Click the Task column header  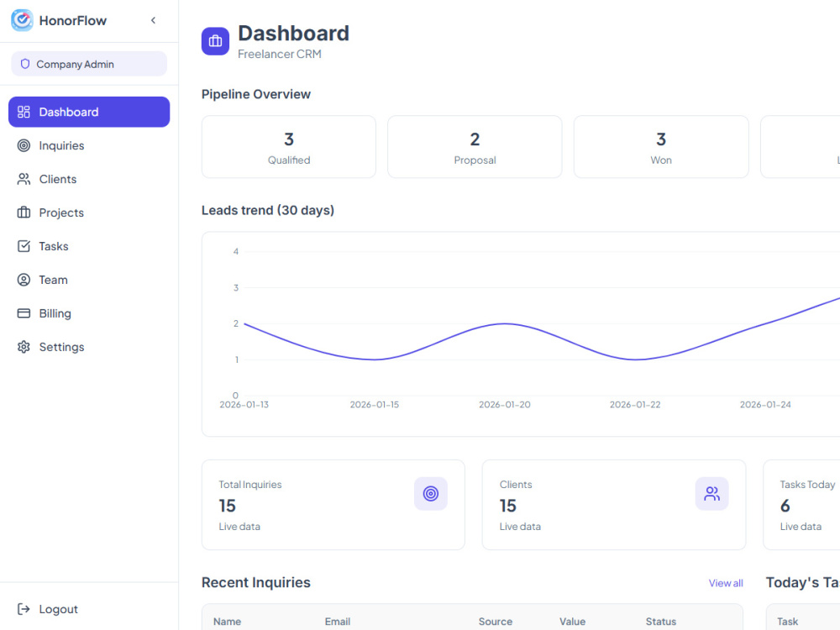pyautogui.click(x=788, y=622)
